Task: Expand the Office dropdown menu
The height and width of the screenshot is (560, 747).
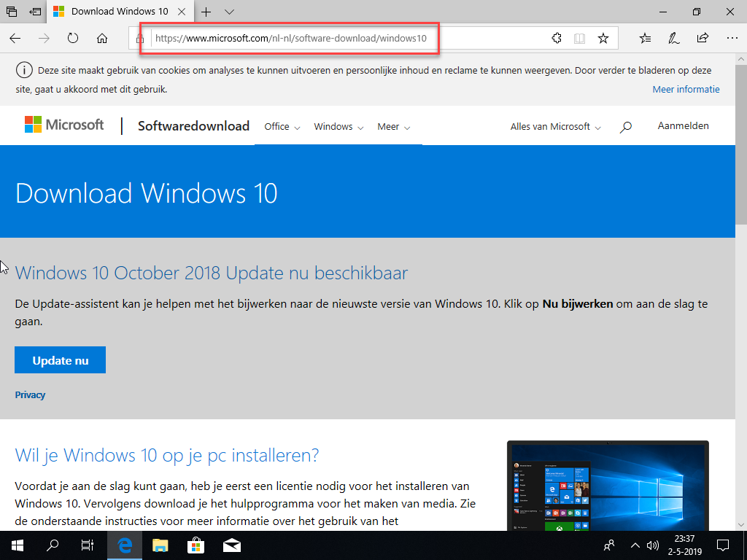Action: pos(282,127)
